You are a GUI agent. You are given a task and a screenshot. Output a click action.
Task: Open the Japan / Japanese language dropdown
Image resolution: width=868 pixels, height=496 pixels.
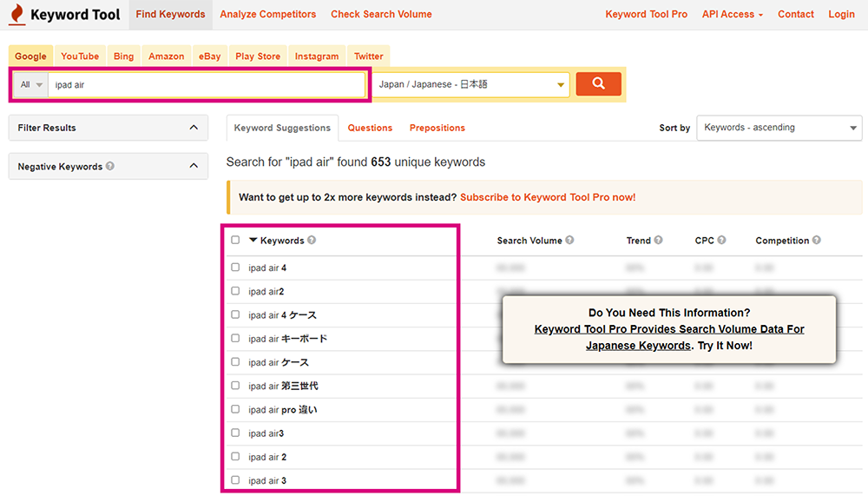(471, 85)
